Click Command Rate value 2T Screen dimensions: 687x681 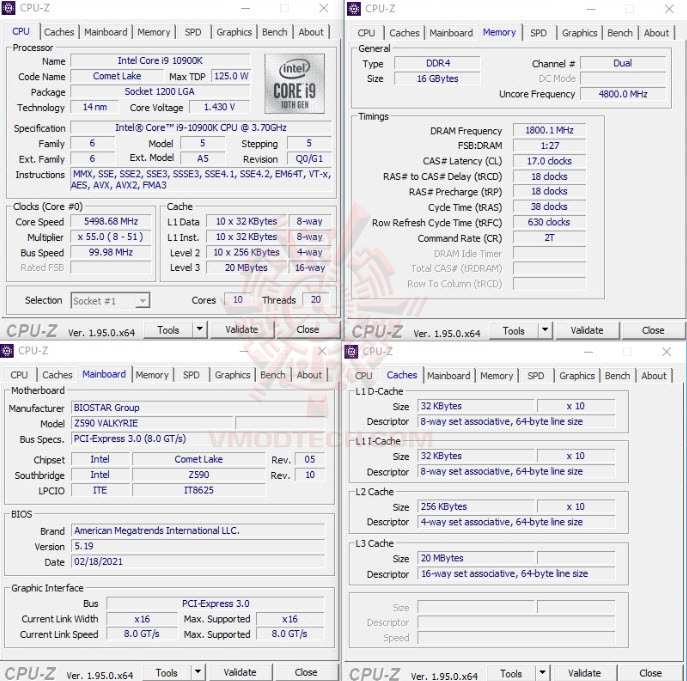click(549, 238)
